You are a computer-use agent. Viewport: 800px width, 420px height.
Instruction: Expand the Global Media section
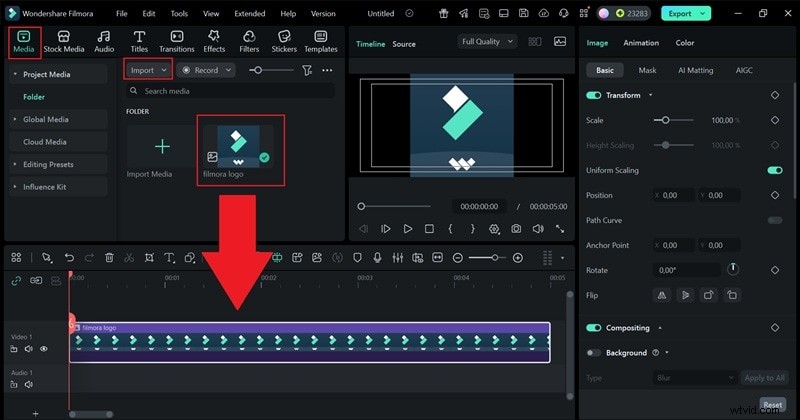[x=15, y=119]
